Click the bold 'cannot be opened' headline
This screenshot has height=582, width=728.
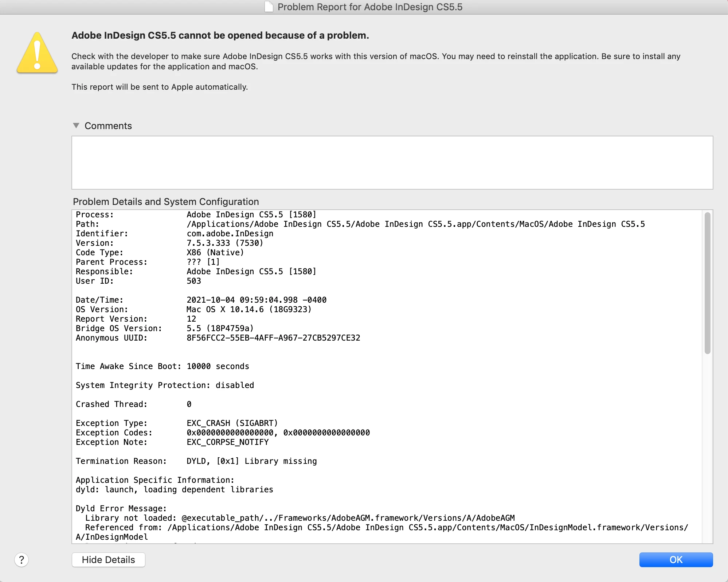pyautogui.click(x=220, y=35)
